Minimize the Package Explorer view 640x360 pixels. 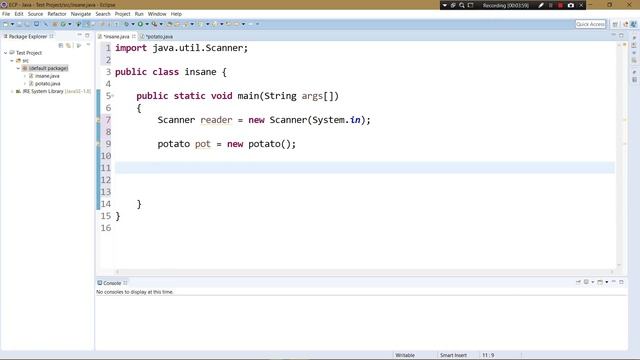tap(80, 36)
